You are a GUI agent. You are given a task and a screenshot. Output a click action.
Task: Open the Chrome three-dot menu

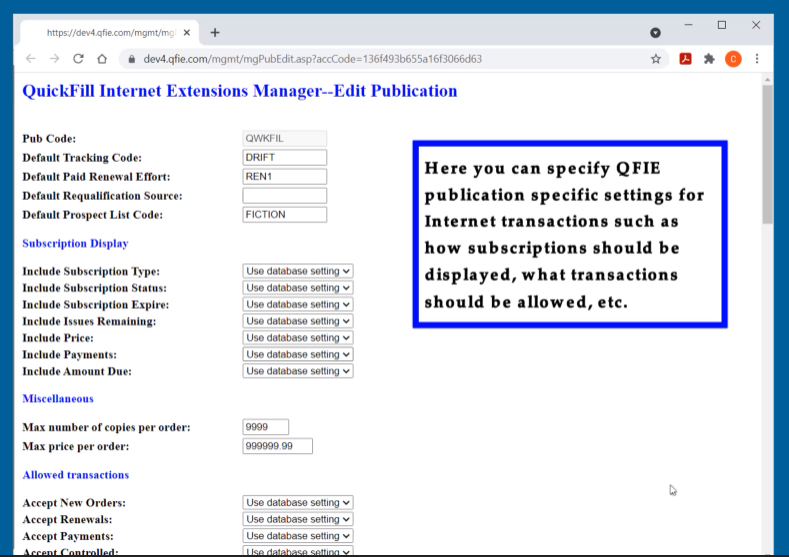click(x=757, y=59)
